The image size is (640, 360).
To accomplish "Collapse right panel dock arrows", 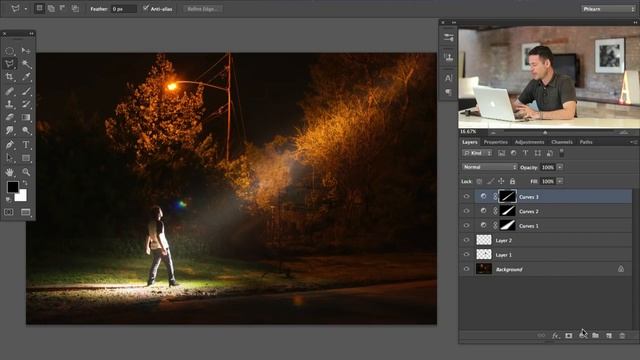I will [635, 22].
